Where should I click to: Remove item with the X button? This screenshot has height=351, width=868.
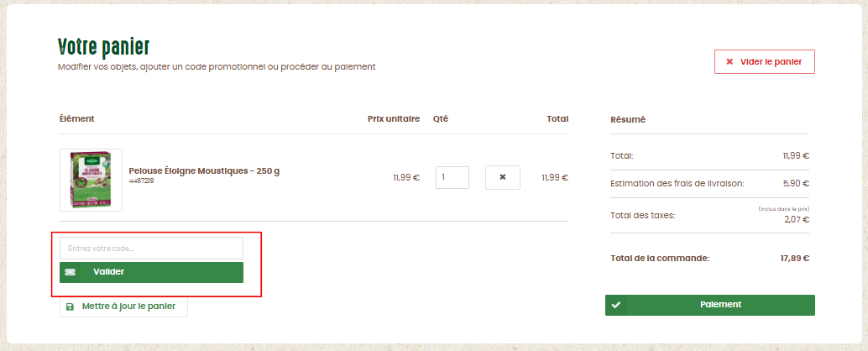tap(503, 177)
